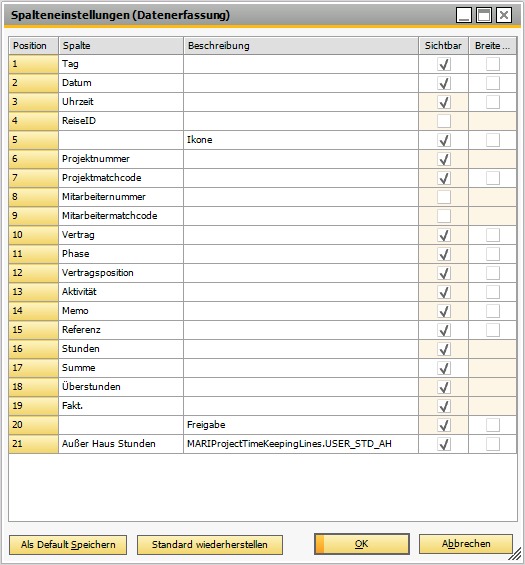Check Breite checkbox for Freigabe row
Image resolution: width=525 pixels, height=565 pixels.
tap(493, 425)
